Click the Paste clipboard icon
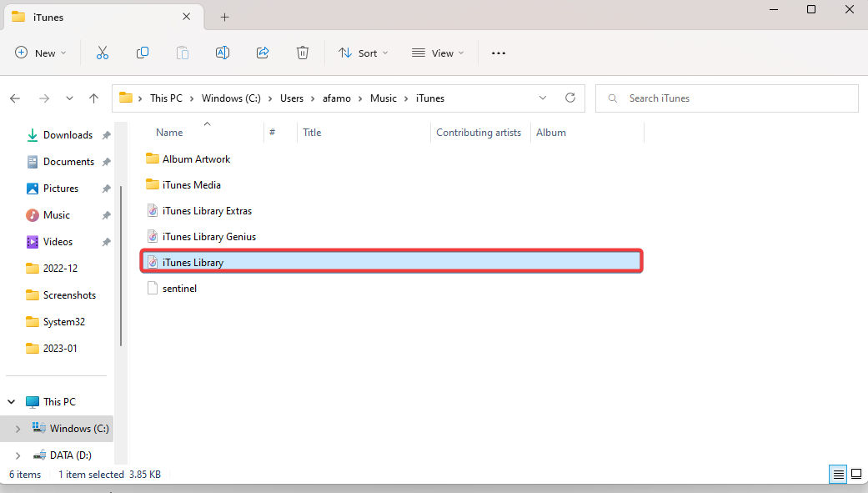The image size is (868, 493). pyautogui.click(x=182, y=53)
